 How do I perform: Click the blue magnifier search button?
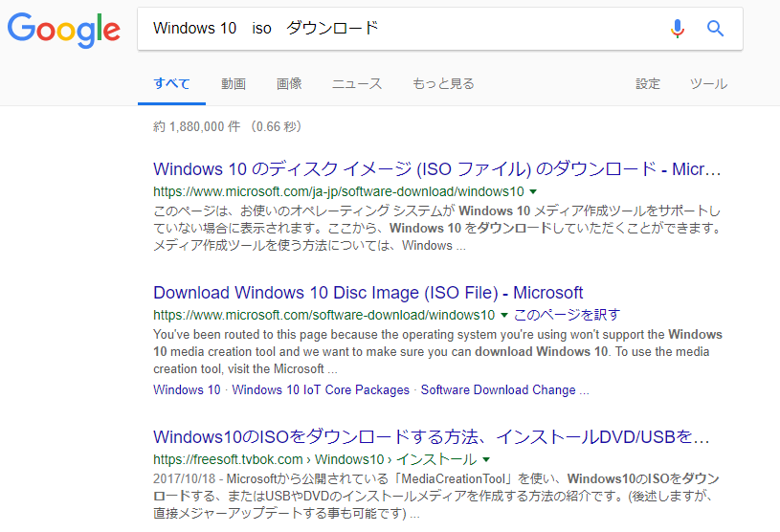pyautogui.click(x=715, y=29)
